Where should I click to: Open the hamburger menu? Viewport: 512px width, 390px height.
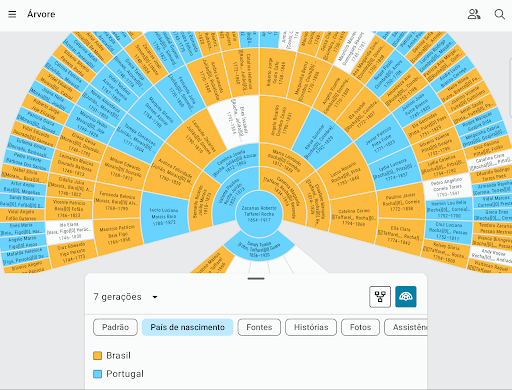[x=12, y=14]
